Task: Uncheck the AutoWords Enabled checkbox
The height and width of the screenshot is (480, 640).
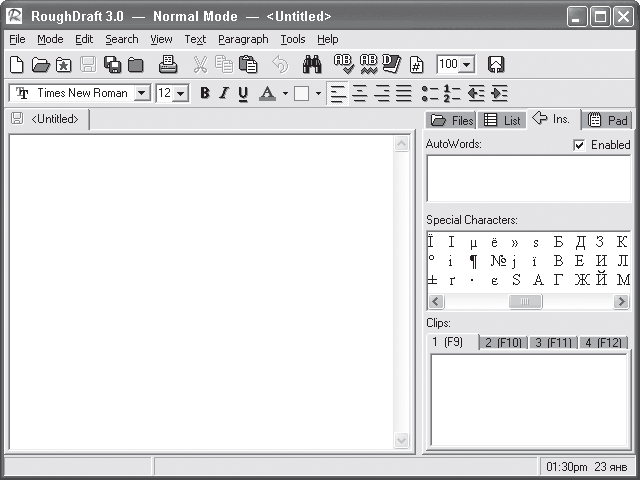Action: 579,145
